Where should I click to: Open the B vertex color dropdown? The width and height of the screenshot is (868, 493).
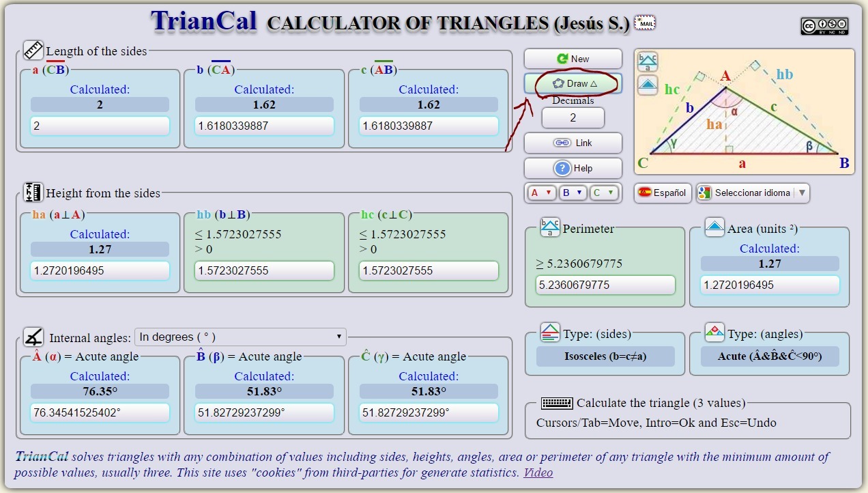572,193
